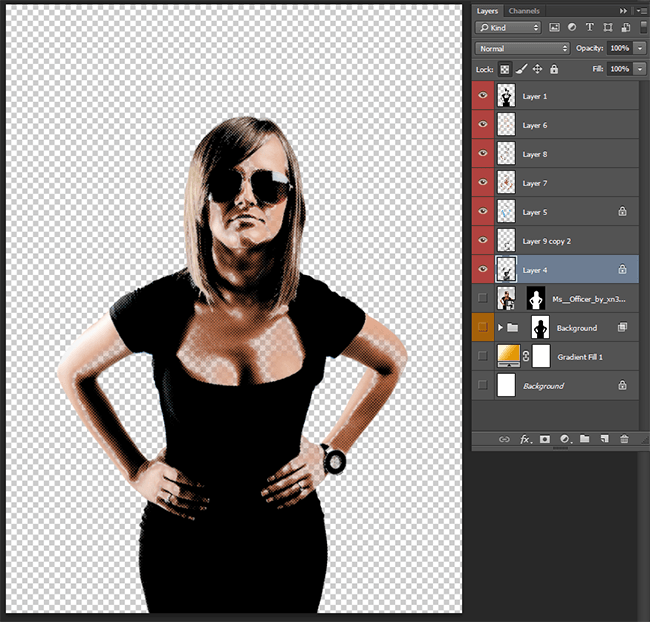Click the pixel layer filter icon
Screen dimensions: 650x622
pyautogui.click(x=554, y=27)
